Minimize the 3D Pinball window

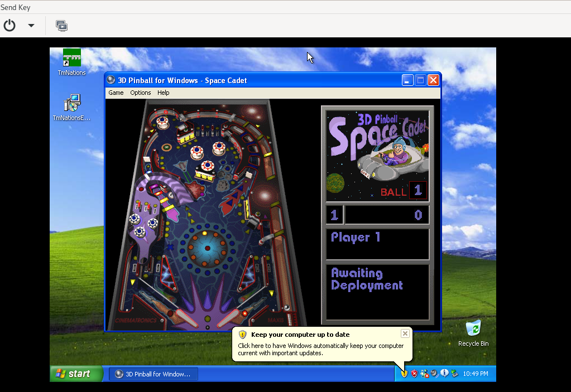pyautogui.click(x=407, y=80)
